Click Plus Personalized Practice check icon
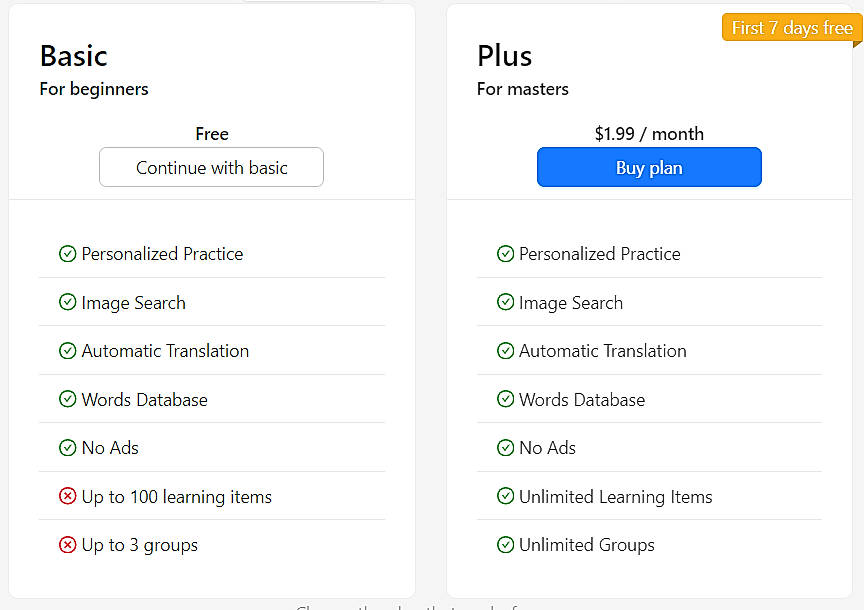 [x=505, y=253]
